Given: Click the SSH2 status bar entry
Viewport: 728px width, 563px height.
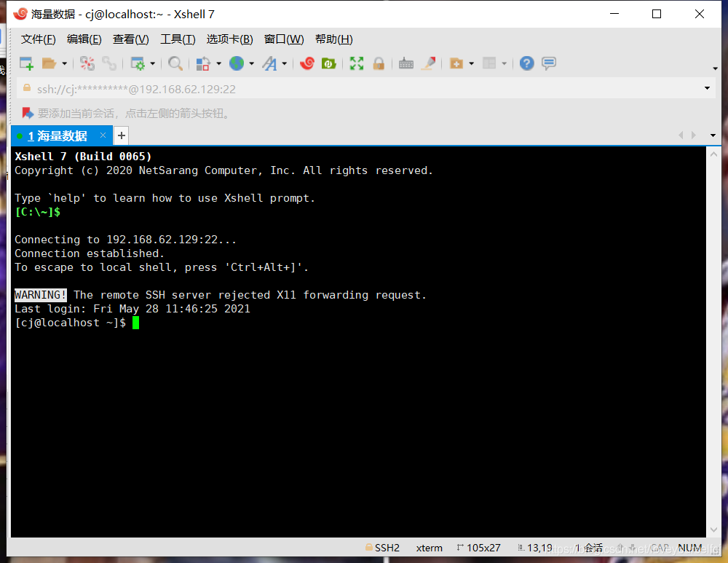Looking at the screenshot, I should pyautogui.click(x=382, y=548).
